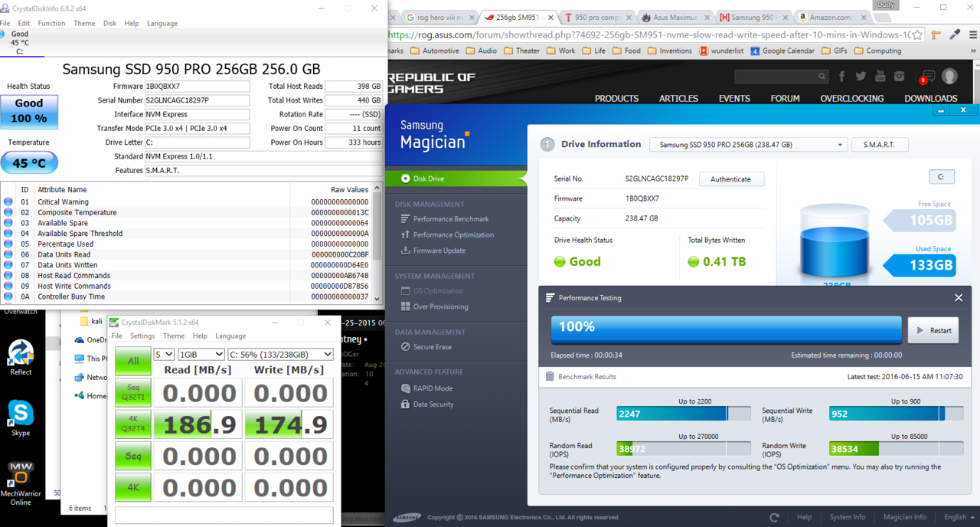Click Critical Warning status orb

tap(8, 202)
